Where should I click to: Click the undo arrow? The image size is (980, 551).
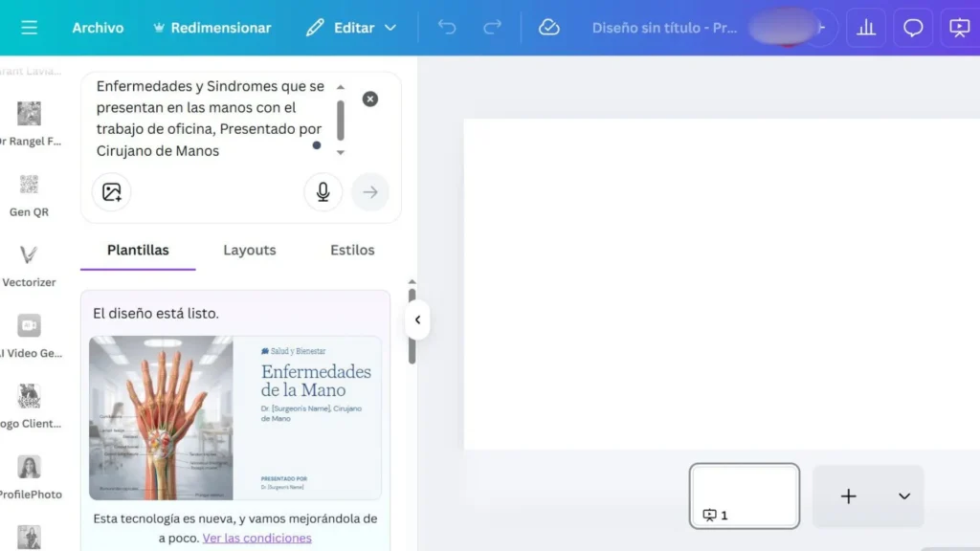pyautogui.click(x=447, y=28)
